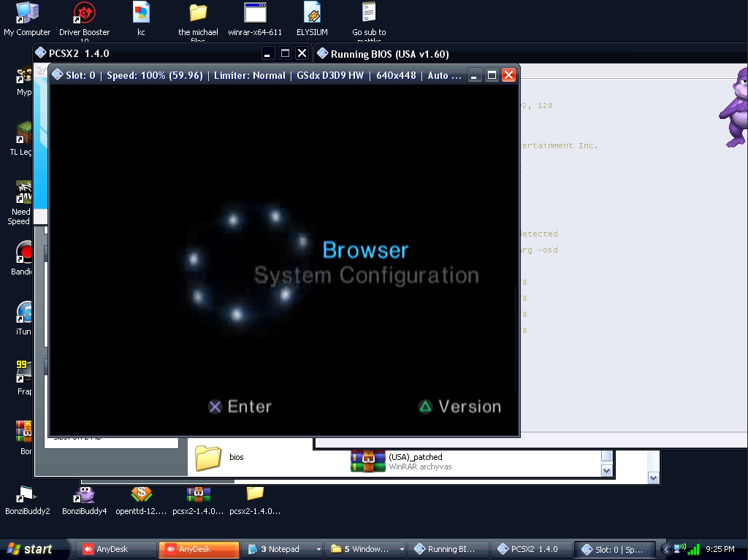This screenshot has width=748, height=560.
Task: Click the purple BonziBuddy gorilla character
Action: coord(735,107)
